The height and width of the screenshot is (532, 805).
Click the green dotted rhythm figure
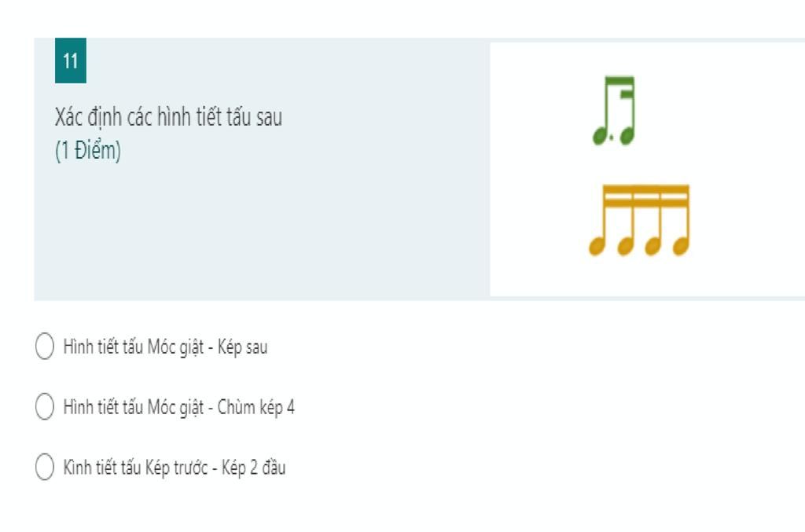click(614, 111)
